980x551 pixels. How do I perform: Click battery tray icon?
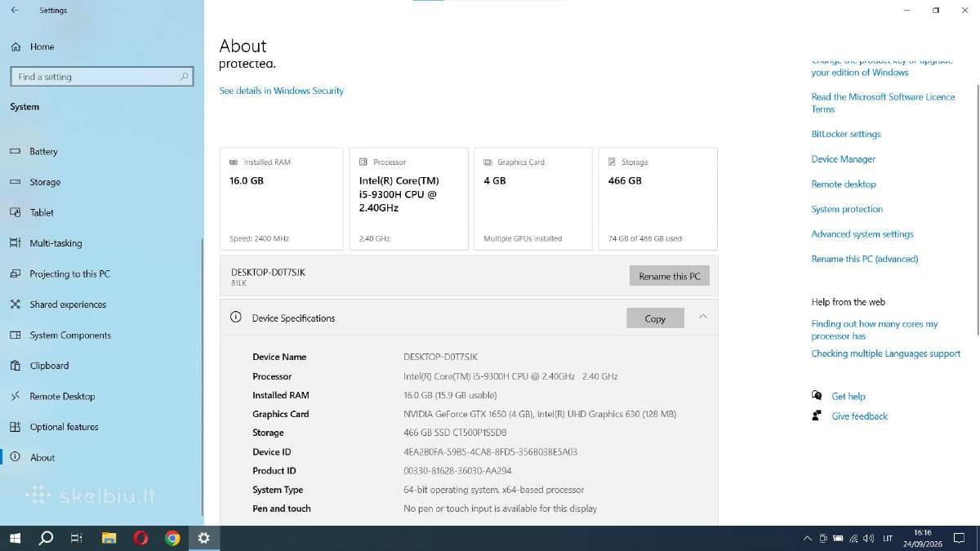838,538
